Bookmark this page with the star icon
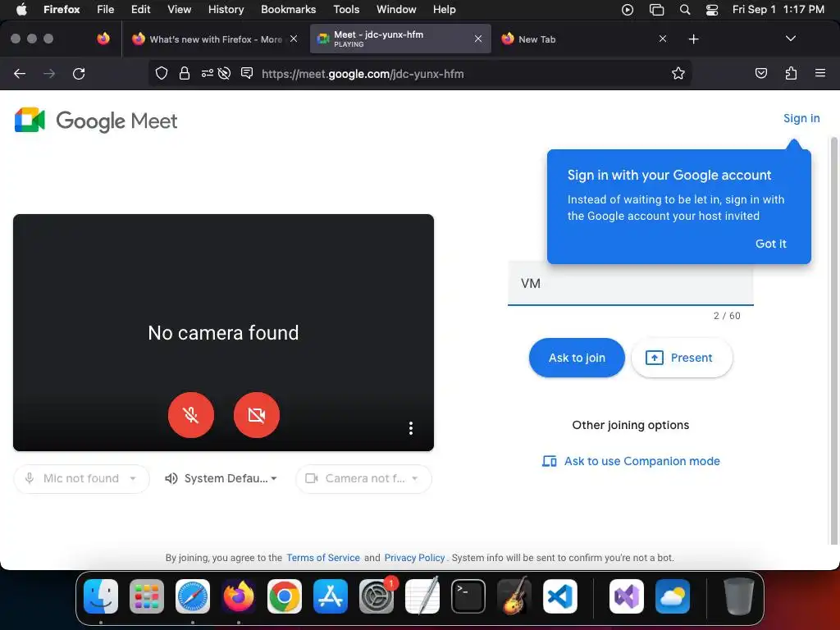This screenshot has width=840, height=630. click(678, 73)
